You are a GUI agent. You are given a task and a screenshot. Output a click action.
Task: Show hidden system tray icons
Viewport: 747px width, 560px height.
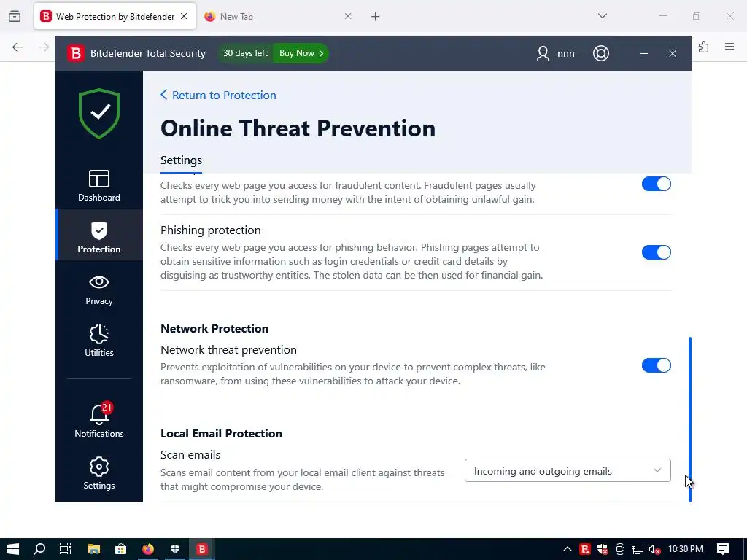click(x=568, y=549)
